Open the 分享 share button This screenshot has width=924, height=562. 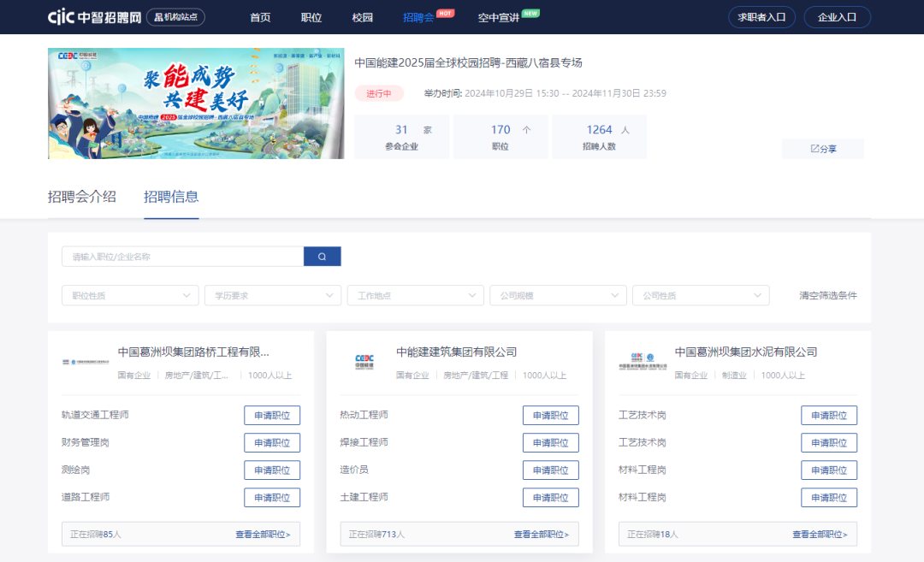(823, 149)
